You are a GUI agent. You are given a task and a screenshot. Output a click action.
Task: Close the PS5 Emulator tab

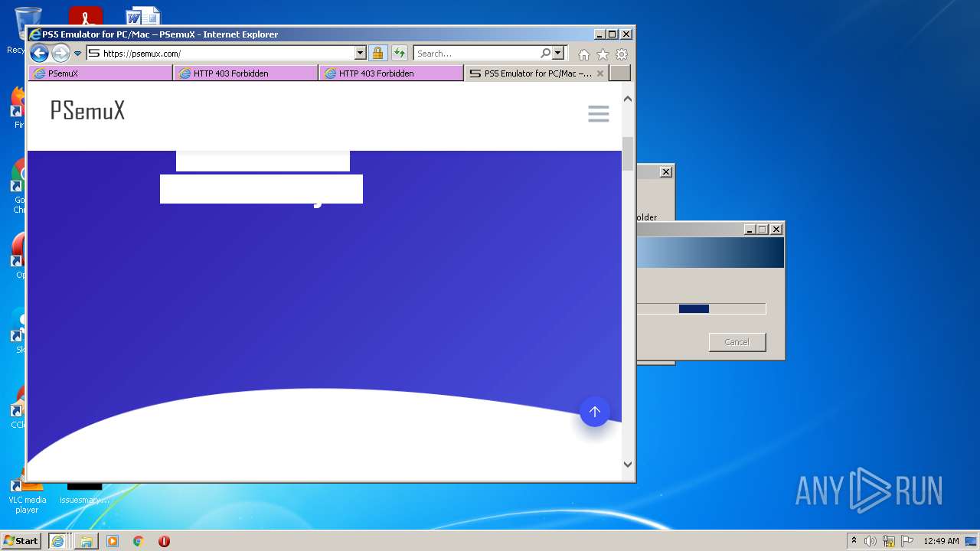(x=600, y=73)
